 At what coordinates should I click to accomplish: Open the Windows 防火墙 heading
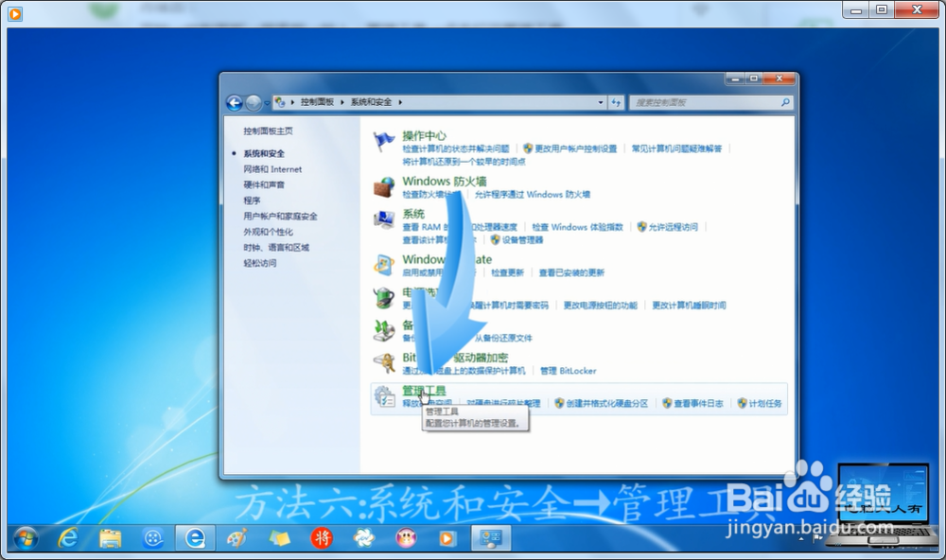pos(444,181)
